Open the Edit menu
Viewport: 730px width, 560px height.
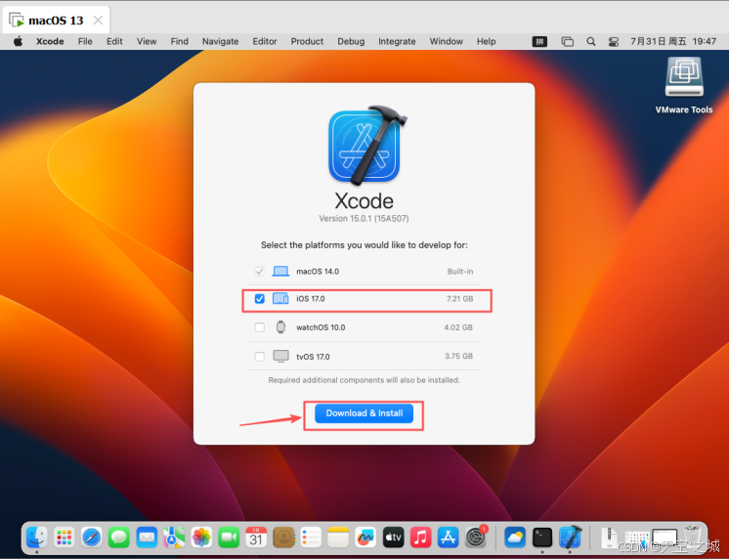click(114, 41)
